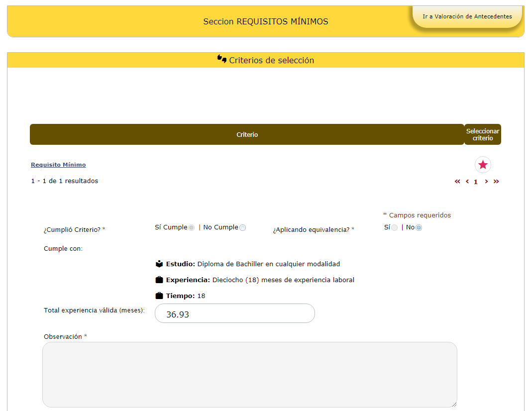This screenshot has height=411, width=532.
Task: Click the Estudio book icon
Action: point(159,264)
